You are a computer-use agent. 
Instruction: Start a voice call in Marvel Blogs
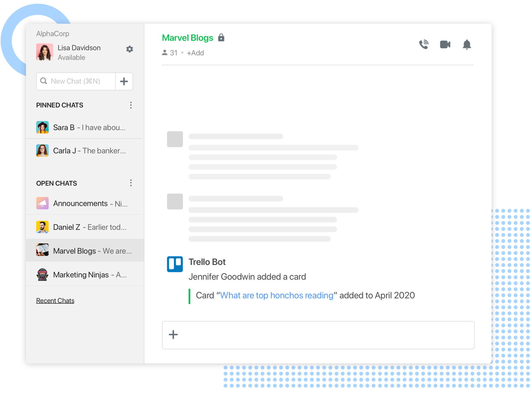(424, 45)
